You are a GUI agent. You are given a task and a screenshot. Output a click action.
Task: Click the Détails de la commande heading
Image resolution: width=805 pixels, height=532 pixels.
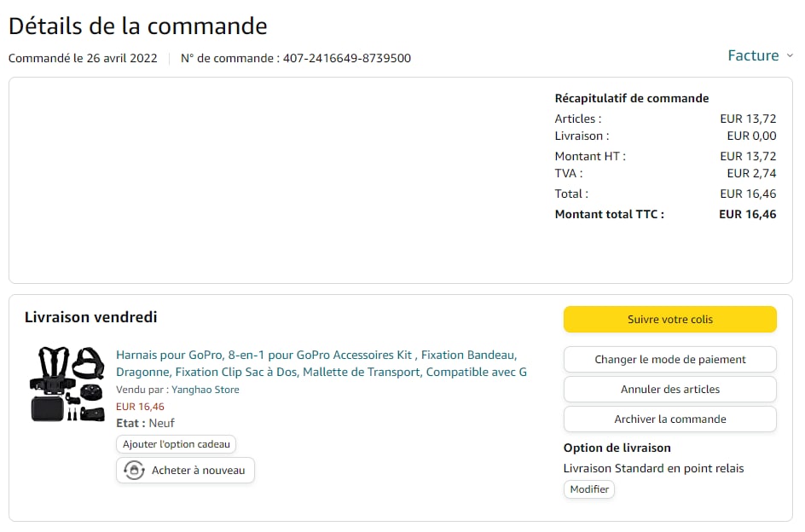[138, 26]
